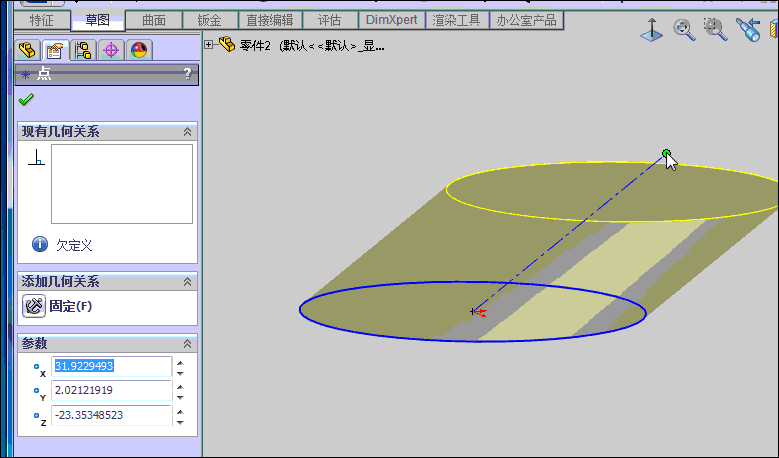Apply the 固定(F) relation
Viewport: 779px width, 458px height.
tap(58, 306)
